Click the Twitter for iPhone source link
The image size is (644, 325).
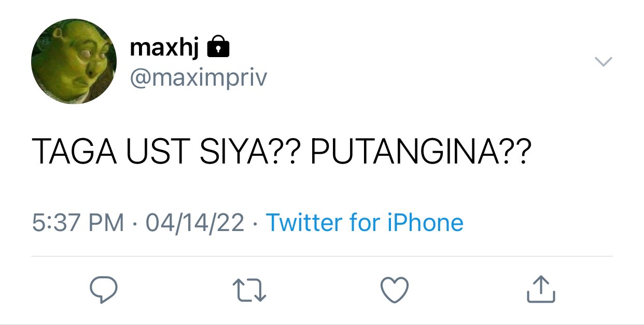[365, 223]
